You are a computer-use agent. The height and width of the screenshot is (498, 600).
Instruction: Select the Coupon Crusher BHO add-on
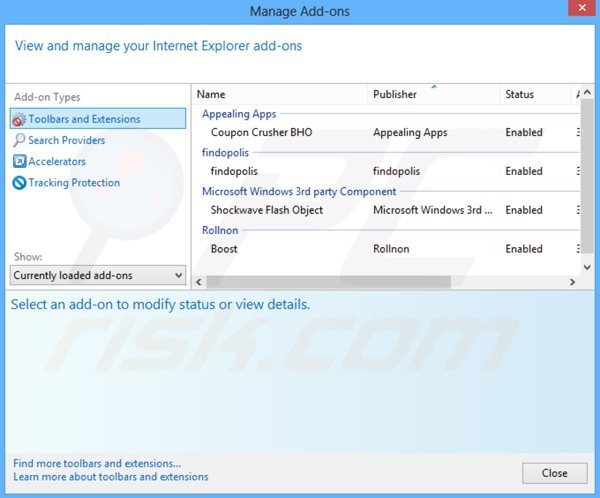coord(261,132)
